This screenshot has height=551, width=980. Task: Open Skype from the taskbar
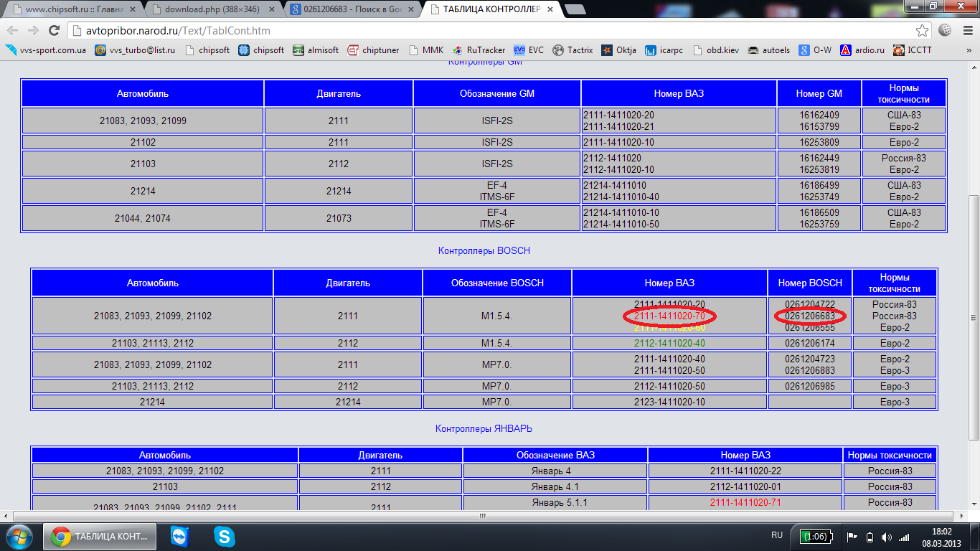(x=224, y=536)
